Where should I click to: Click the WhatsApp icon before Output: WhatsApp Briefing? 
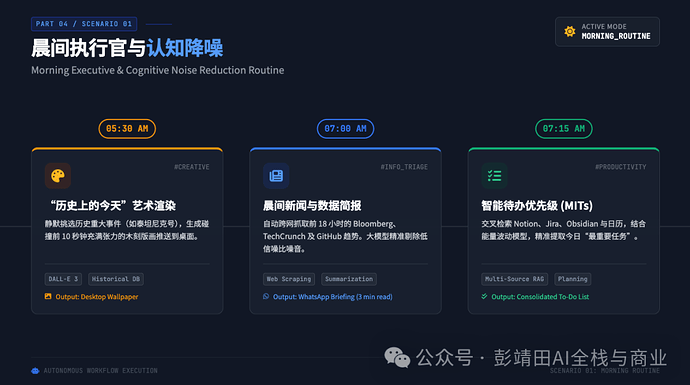click(266, 297)
